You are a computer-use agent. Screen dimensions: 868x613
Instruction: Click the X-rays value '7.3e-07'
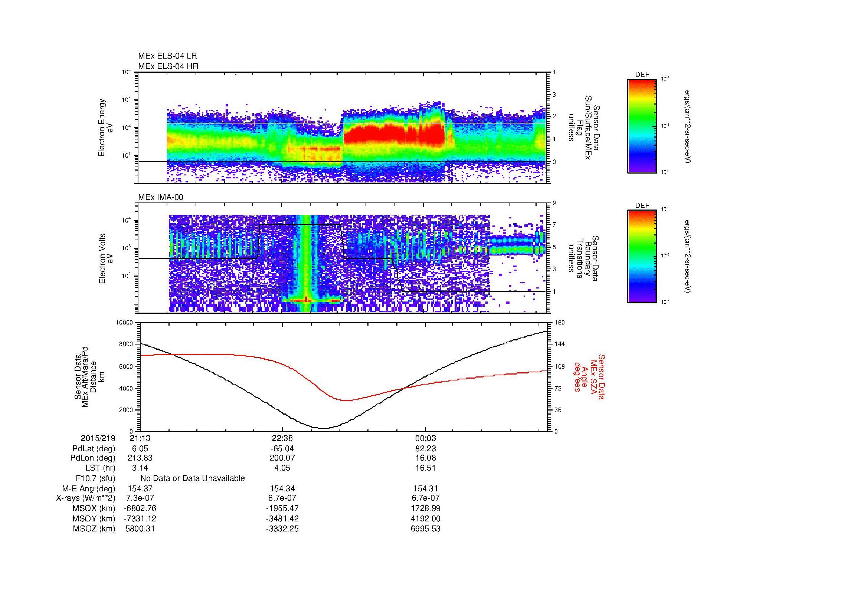[140, 498]
